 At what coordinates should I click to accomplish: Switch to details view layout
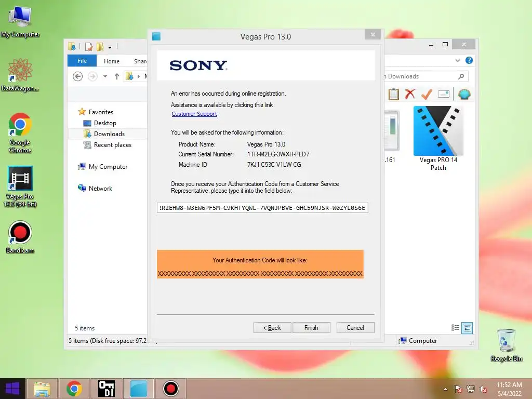click(455, 328)
